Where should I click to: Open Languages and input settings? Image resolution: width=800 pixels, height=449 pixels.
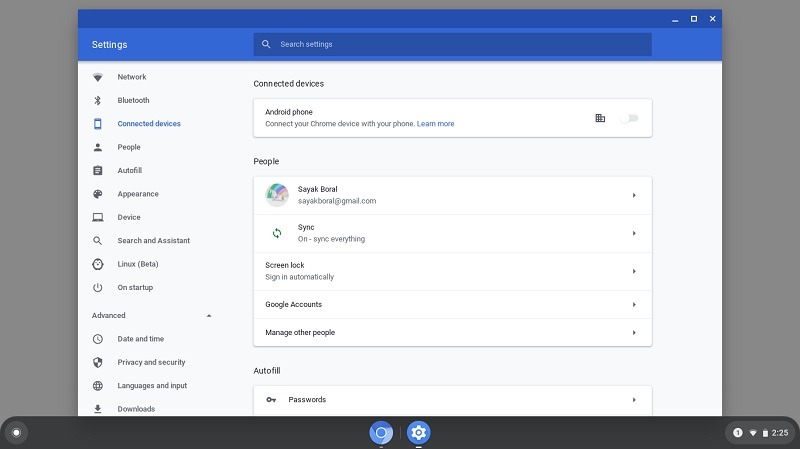click(152, 386)
